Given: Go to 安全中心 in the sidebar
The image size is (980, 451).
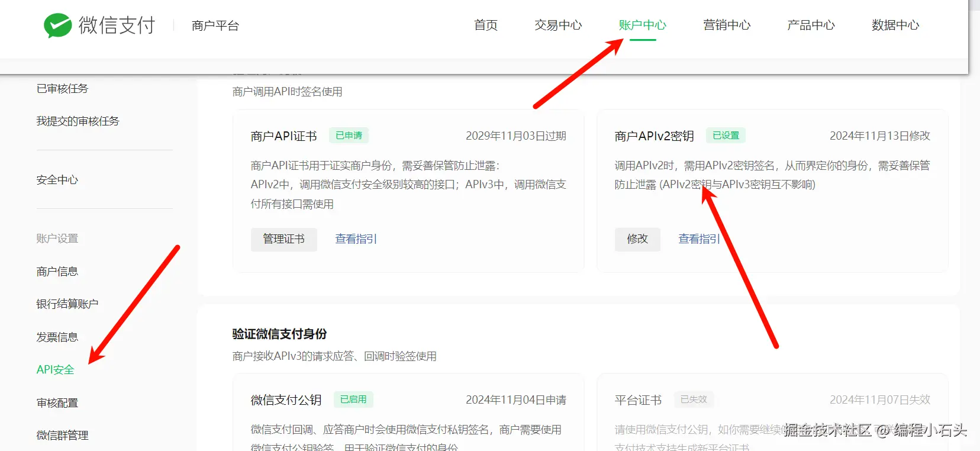Looking at the screenshot, I should [57, 180].
